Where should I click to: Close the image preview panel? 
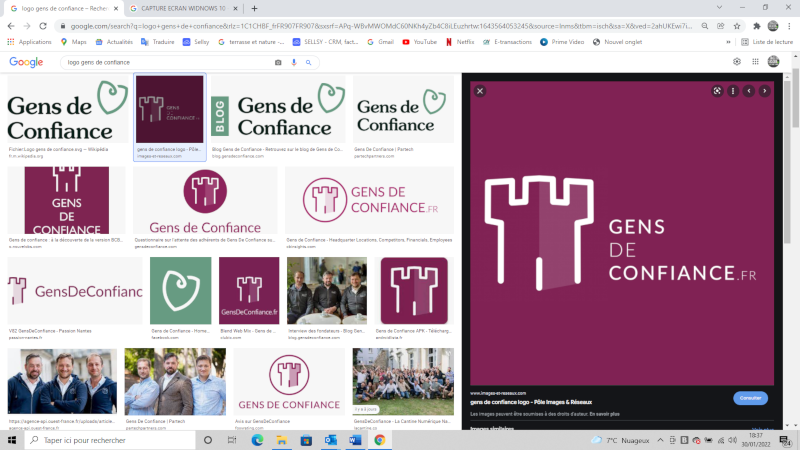click(480, 91)
